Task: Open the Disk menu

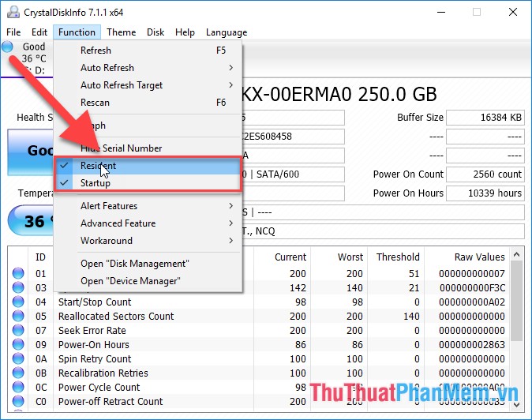Action: pos(155,32)
